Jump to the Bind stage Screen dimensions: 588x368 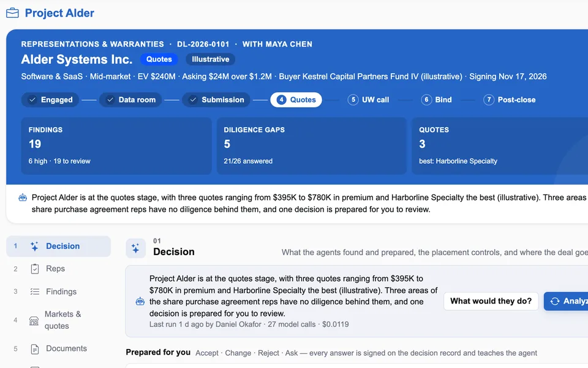437,100
